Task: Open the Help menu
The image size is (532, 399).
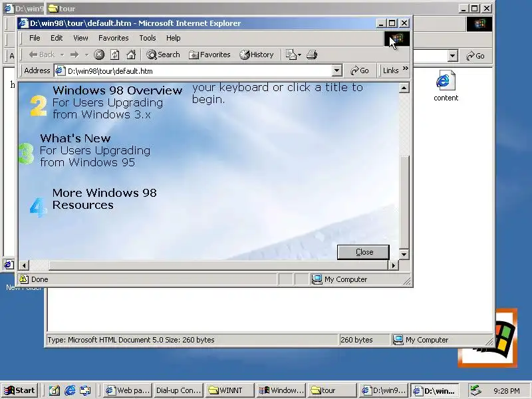Action: (x=174, y=38)
